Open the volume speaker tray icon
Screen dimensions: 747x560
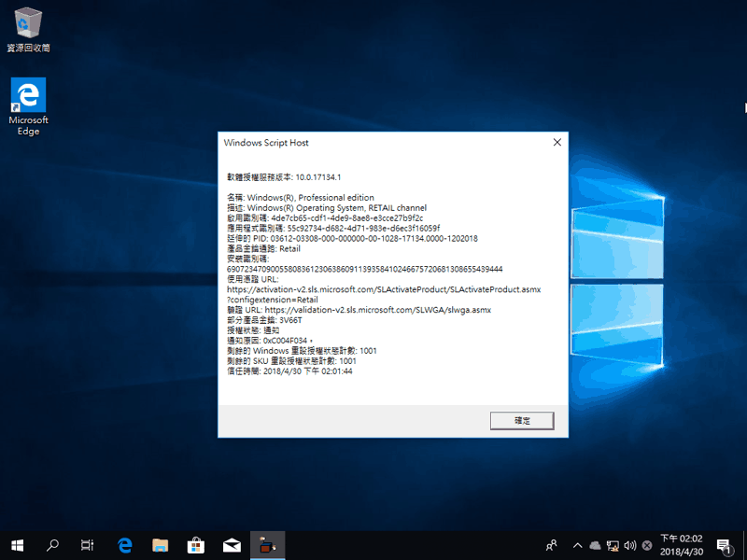[x=629, y=545]
